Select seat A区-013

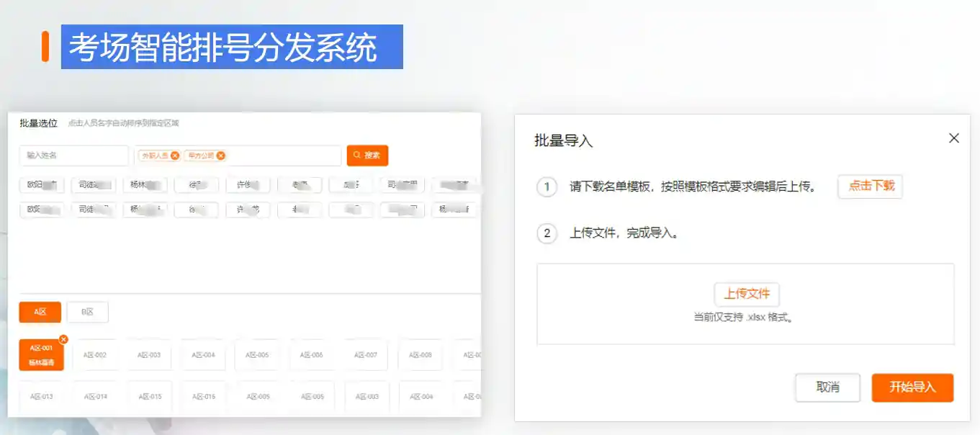pos(41,397)
